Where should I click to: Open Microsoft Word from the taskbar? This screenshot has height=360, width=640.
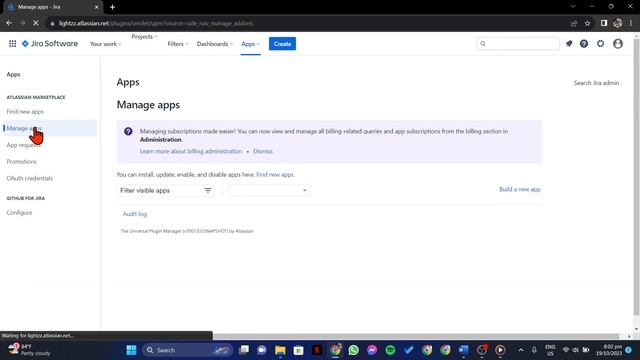(464, 350)
